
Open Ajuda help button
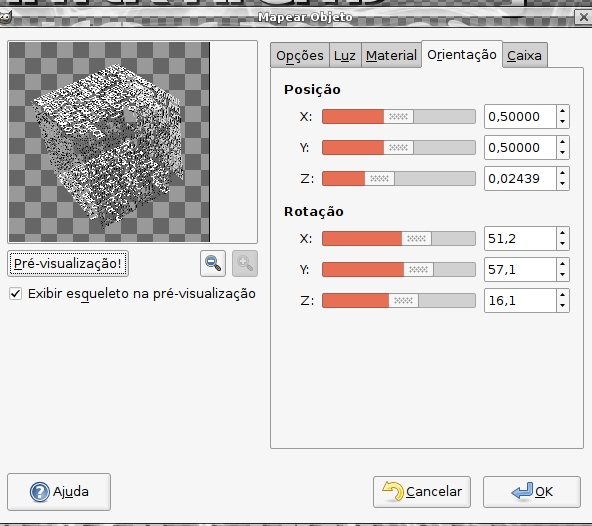[59, 492]
